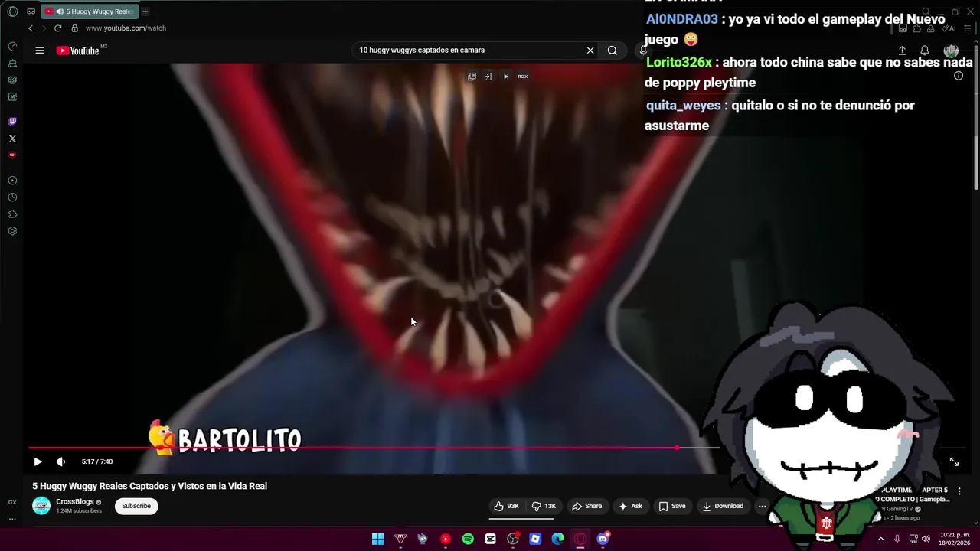Open the GX Corner gamepad icon

(31, 11)
